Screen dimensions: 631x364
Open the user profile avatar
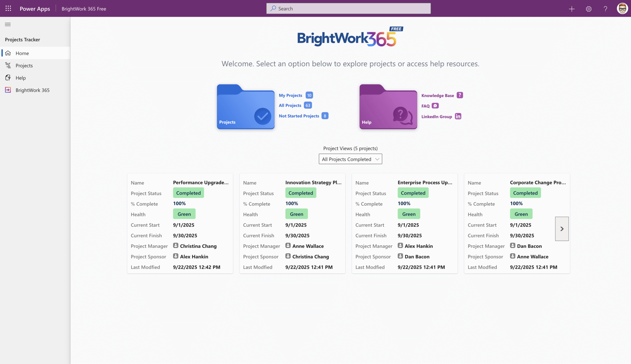pos(622,9)
